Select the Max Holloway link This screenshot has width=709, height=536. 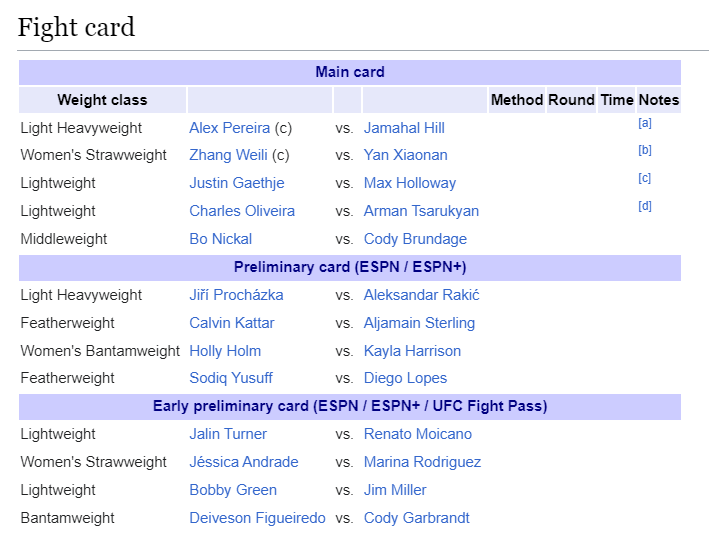pos(409,183)
